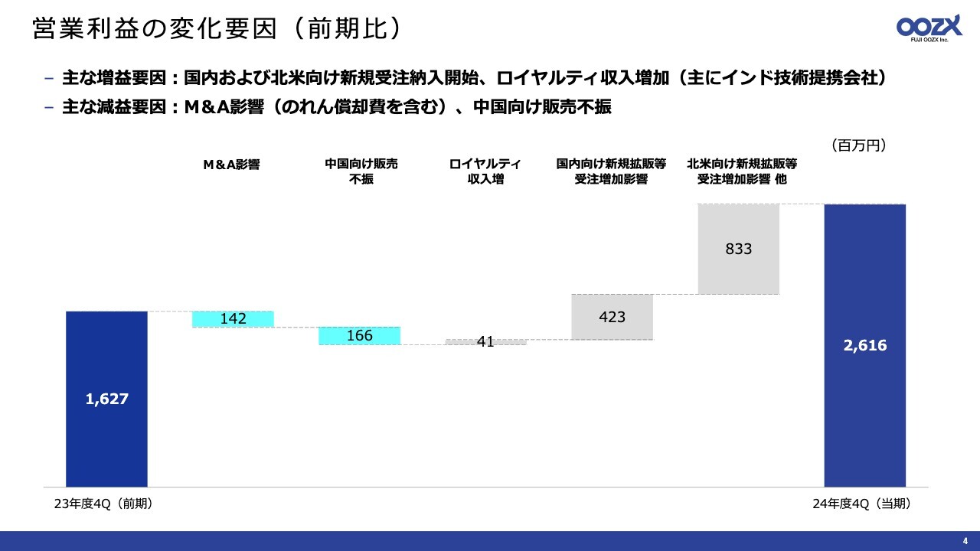Click the （百万円） unit label
This screenshot has width=980, height=551.
click(858, 145)
